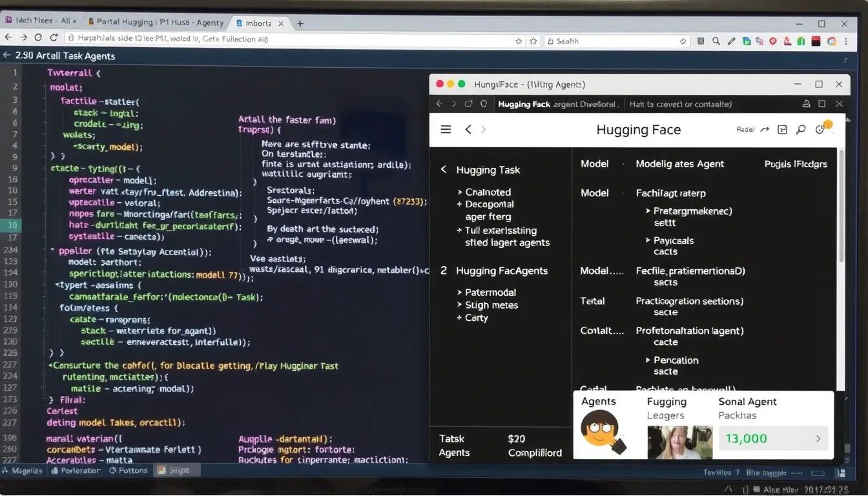Switch to the Meh Tiees browser tab

click(40, 21)
